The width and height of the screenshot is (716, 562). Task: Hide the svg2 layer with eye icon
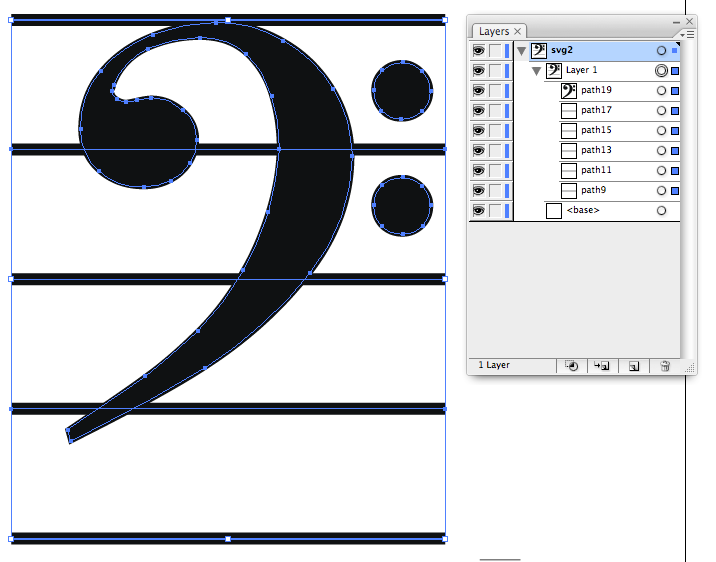point(479,50)
